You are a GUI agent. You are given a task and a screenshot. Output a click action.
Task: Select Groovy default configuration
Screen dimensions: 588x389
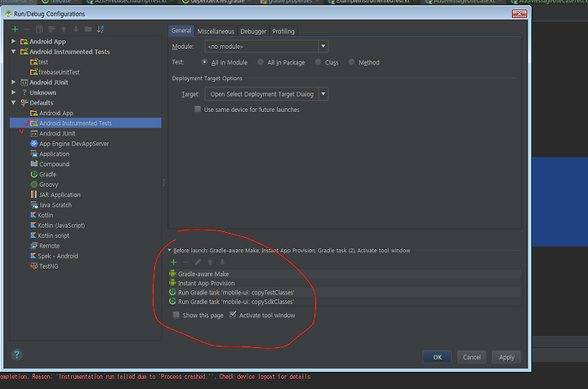[x=44, y=185]
